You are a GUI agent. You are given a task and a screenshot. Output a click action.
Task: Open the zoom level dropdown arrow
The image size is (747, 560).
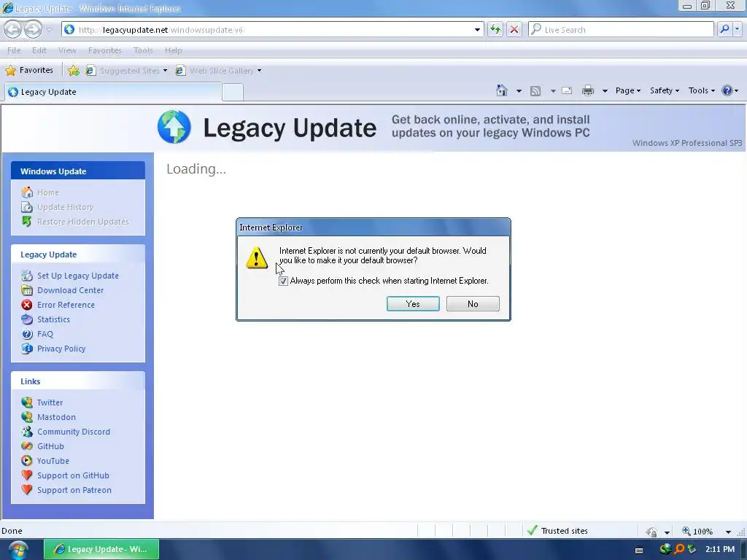click(x=728, y=532)
